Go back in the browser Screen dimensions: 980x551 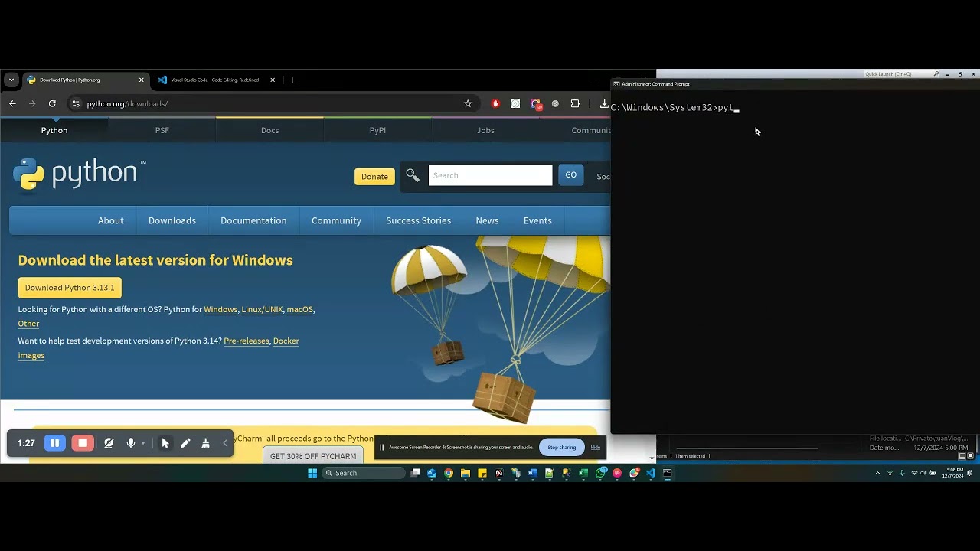(12, 103)
